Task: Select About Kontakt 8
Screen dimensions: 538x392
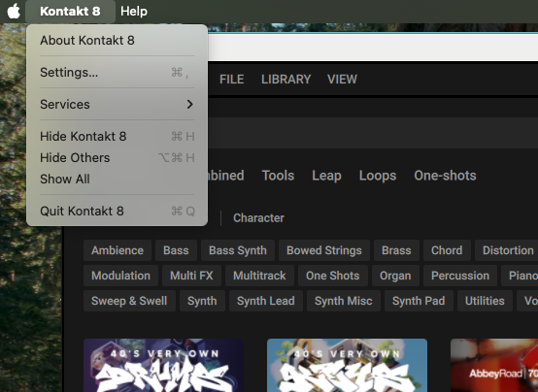Action: coord(117,40)
